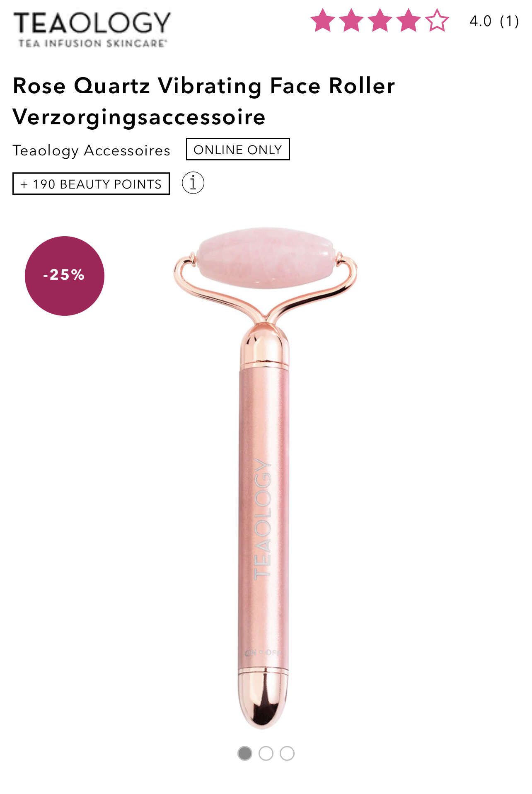Click the + 190 BEAUTY POINTS badge
Image resolution: width=532 pixels, height=794 pixels.
click(91, 184)
